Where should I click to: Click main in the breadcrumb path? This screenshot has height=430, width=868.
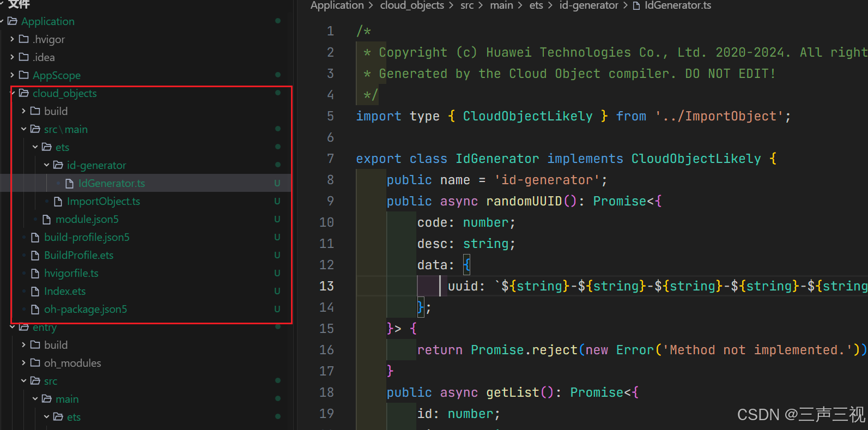[x=501, y=5]
